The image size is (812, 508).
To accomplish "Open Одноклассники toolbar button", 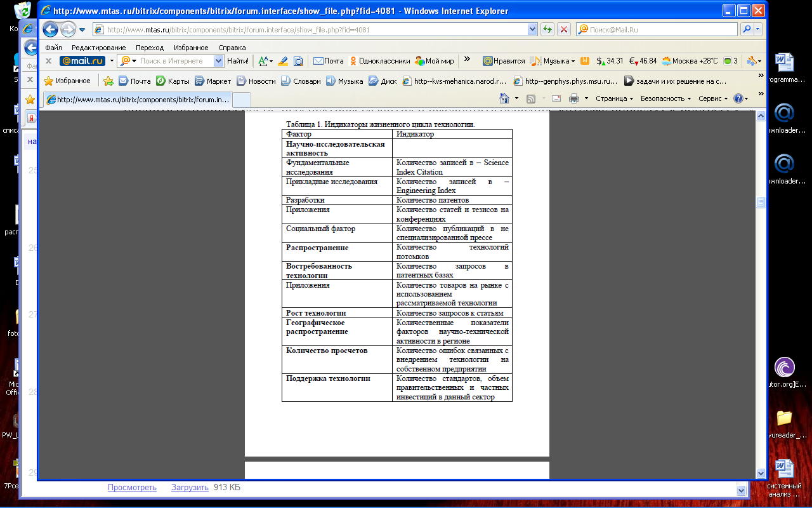I will tap(379, 61).
